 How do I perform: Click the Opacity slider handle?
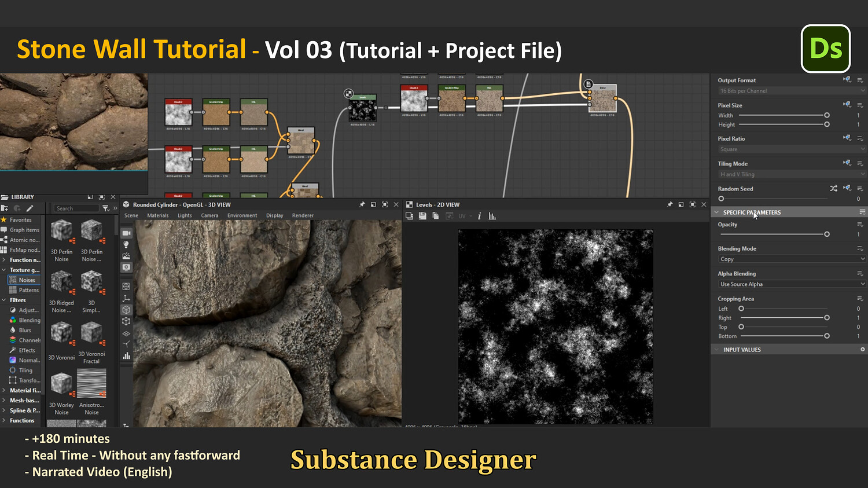point(827,234)
